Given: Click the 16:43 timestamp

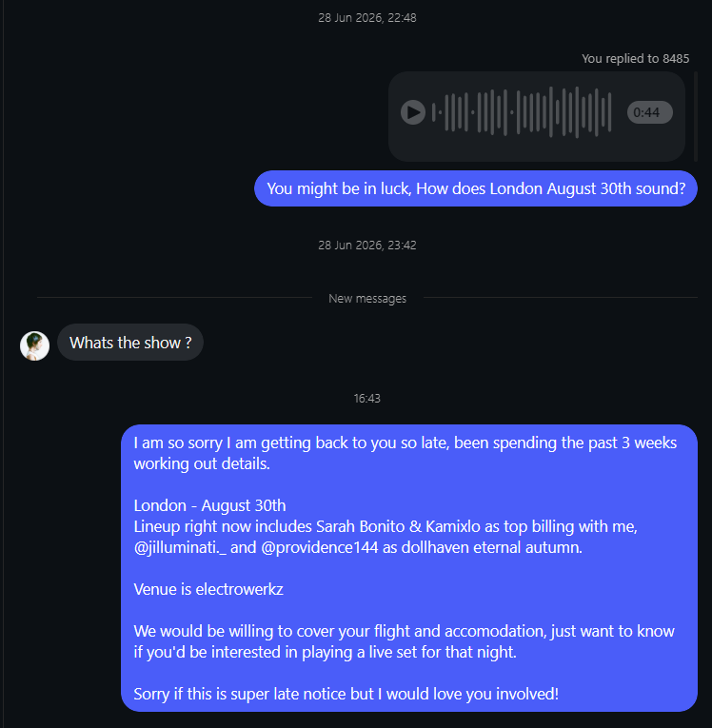Looking at the screenshot, I should (366, 399).
